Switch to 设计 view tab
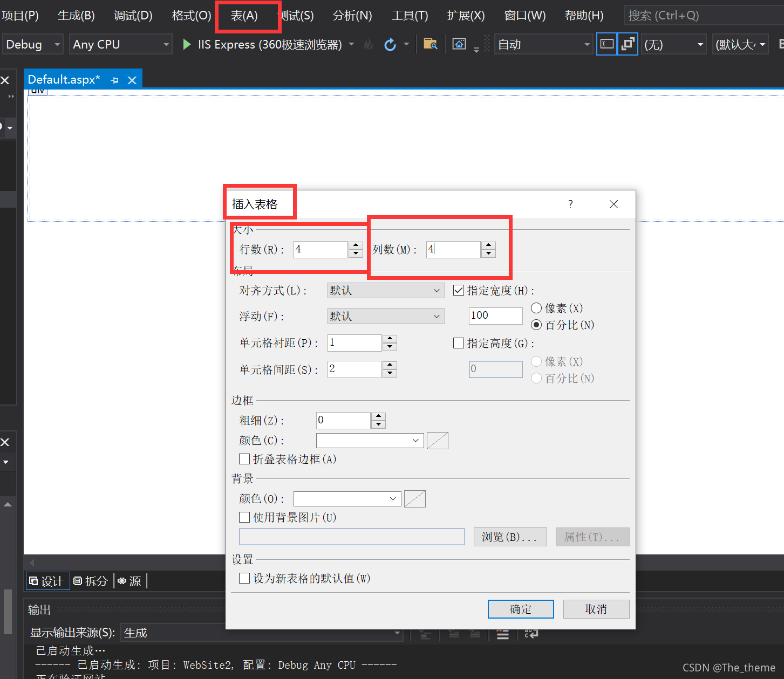 [x=47, y=581]
